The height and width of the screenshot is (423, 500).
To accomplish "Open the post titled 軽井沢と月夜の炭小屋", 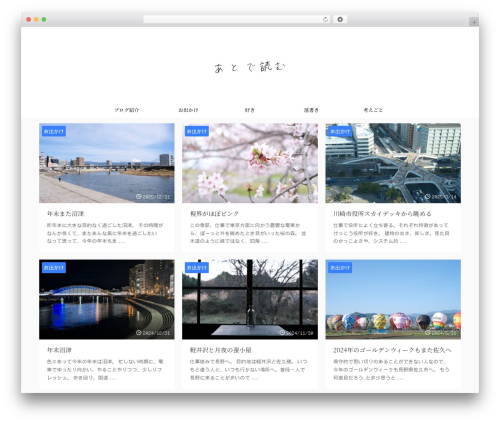I will click(221, 350).
